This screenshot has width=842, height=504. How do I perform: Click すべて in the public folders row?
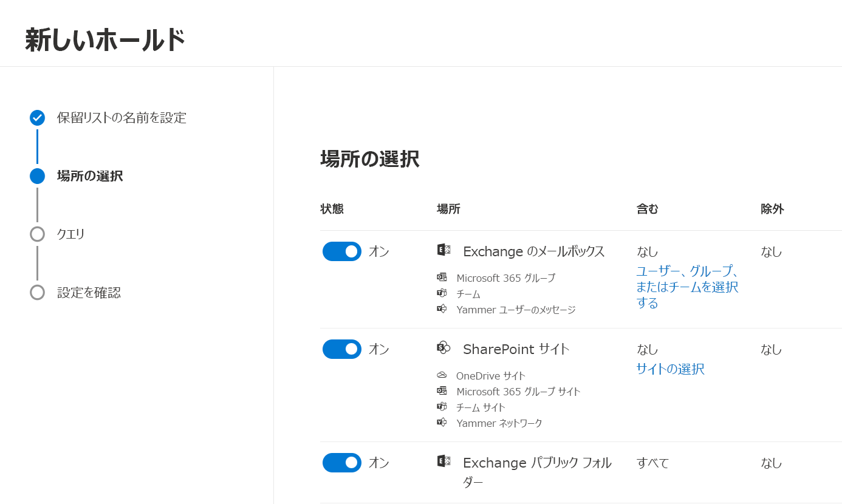click(652, 463)
